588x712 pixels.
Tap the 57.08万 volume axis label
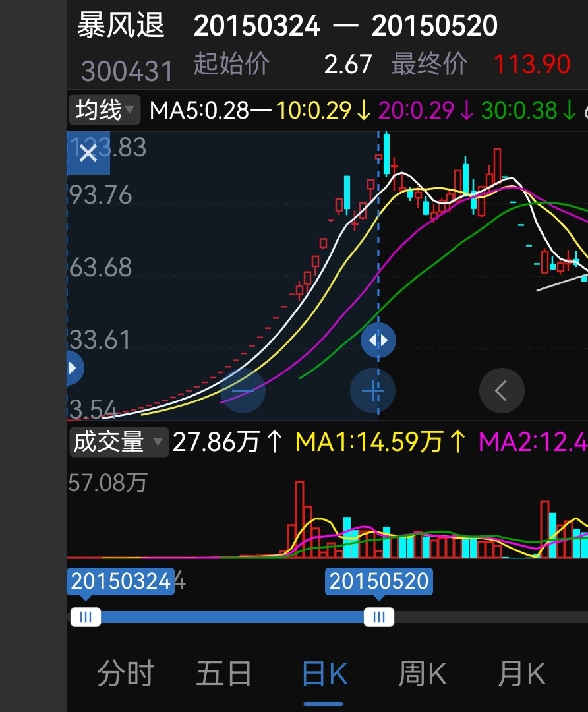[107, 482]
